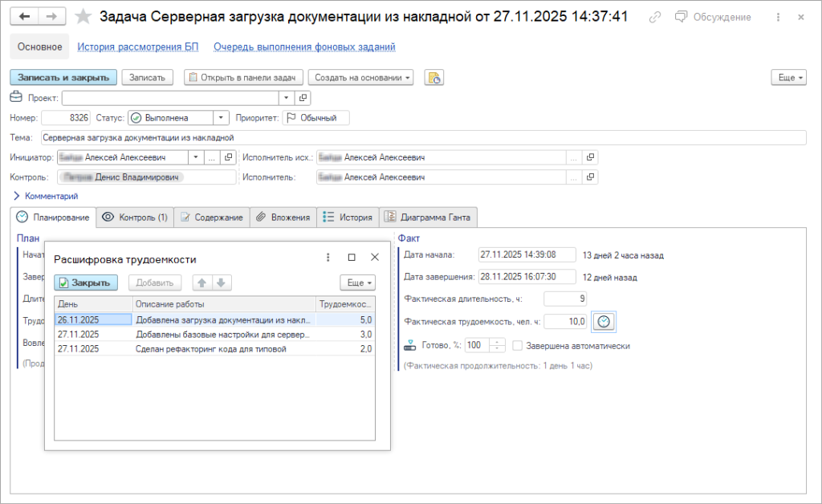Open the Вложения tab

(x=283, y=217)
